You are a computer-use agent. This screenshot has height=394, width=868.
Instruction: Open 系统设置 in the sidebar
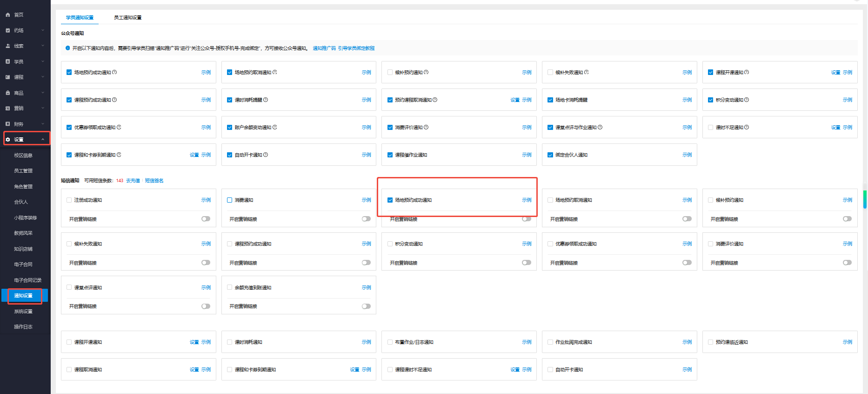[23, 312]
